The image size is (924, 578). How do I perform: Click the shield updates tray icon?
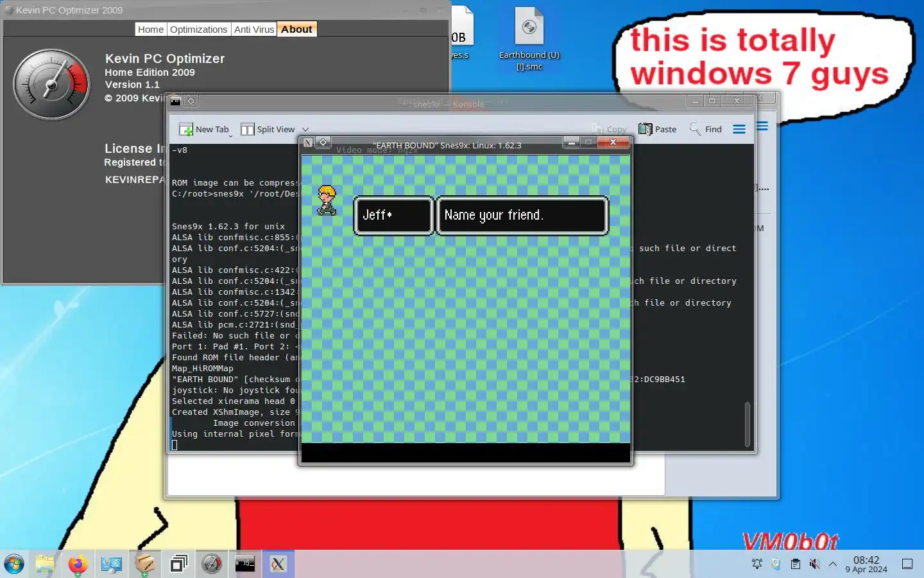click(x=776, y=565)
